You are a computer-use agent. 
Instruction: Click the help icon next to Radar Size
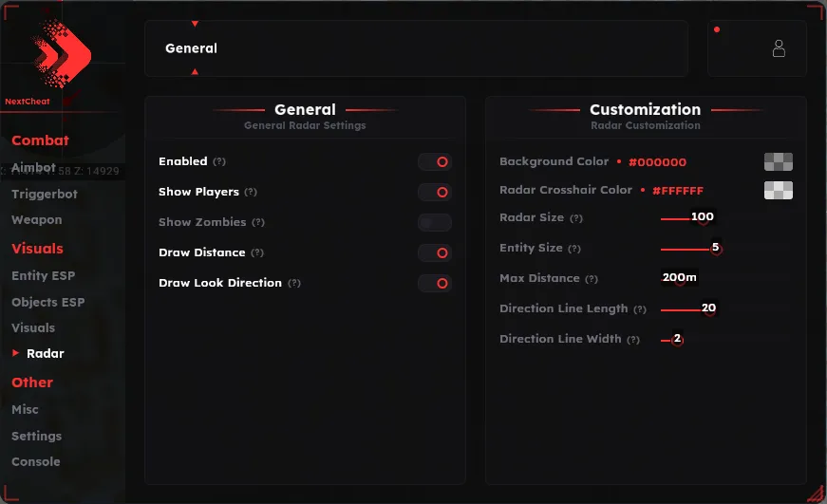[x=576, y=218]
